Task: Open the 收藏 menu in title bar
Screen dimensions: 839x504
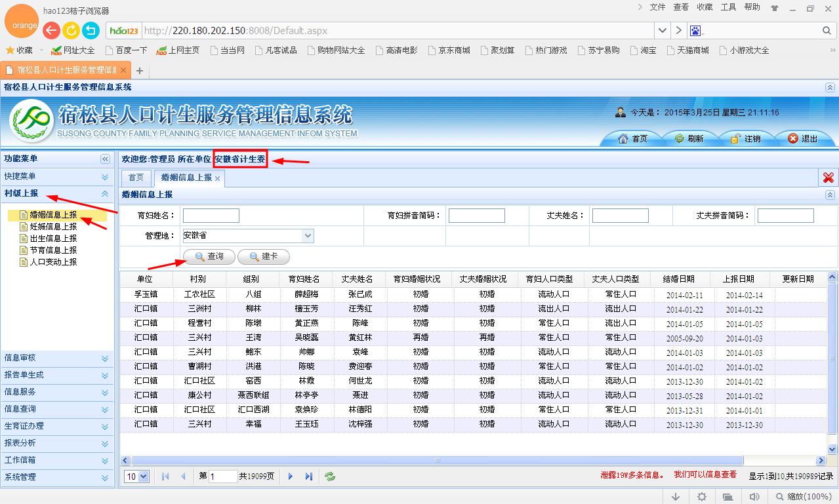Action: (705, 7)
